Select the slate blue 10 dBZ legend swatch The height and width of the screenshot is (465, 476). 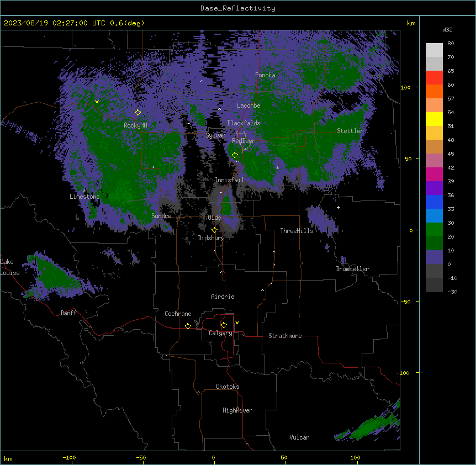pyautogui.click(x=434, y=257)
